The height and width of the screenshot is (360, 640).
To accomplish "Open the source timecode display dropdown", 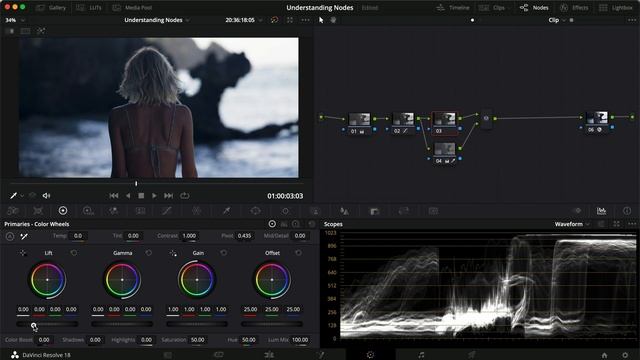I will click(244, 20).
